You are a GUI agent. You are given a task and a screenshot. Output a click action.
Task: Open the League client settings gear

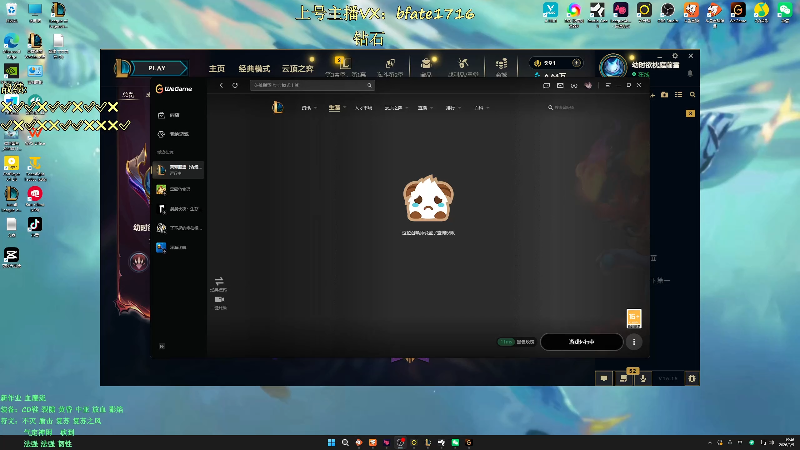point(675,56)
